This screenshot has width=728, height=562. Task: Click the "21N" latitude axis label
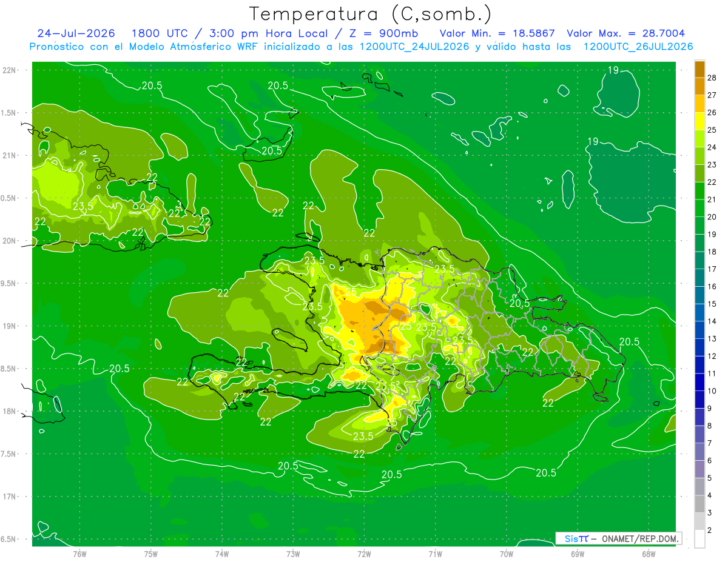point(10,156)
